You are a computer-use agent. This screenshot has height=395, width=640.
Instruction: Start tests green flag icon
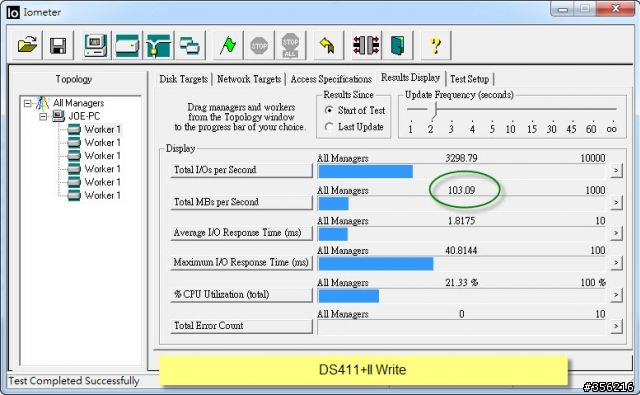(228, 45)
